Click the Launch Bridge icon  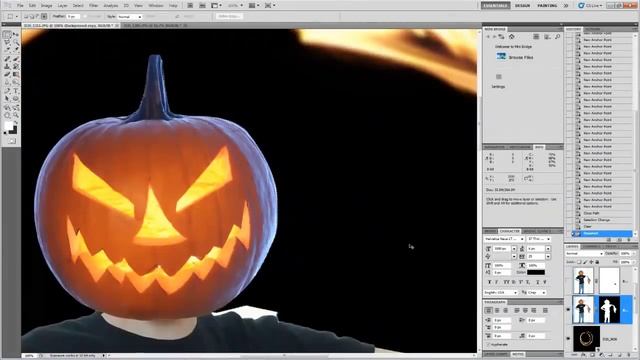[x=190, y=6]
